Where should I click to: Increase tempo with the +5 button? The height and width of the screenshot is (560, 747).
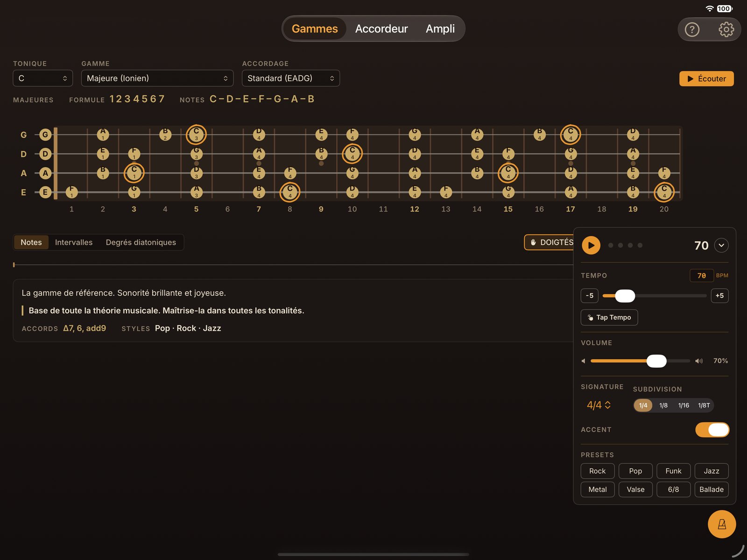click(x=719, y=296)
